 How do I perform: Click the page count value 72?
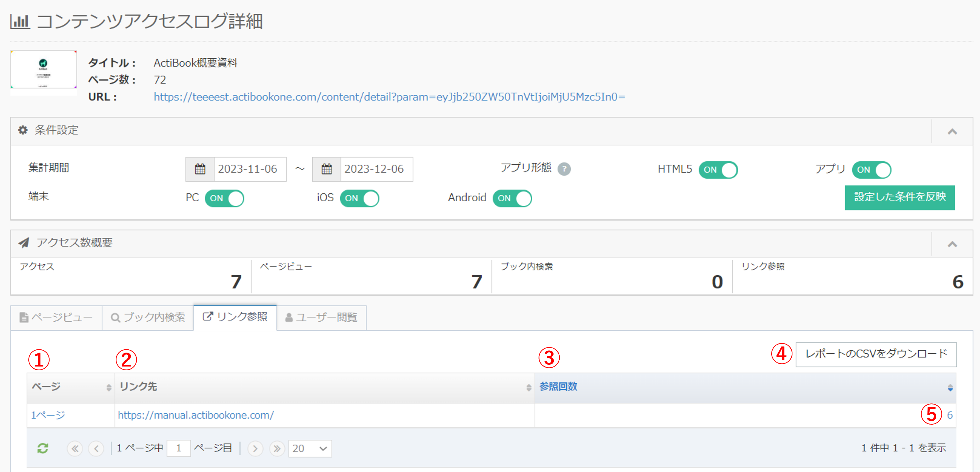pyautogui.click(x=160, y=80)
